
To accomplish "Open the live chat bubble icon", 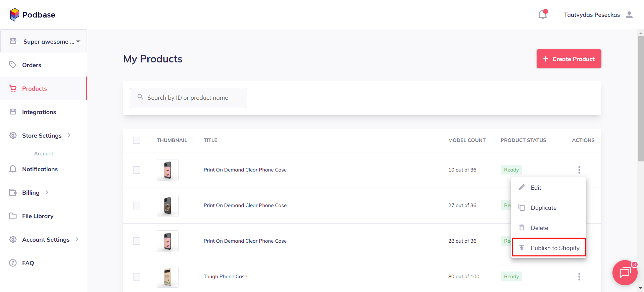I will coord(625,273).
